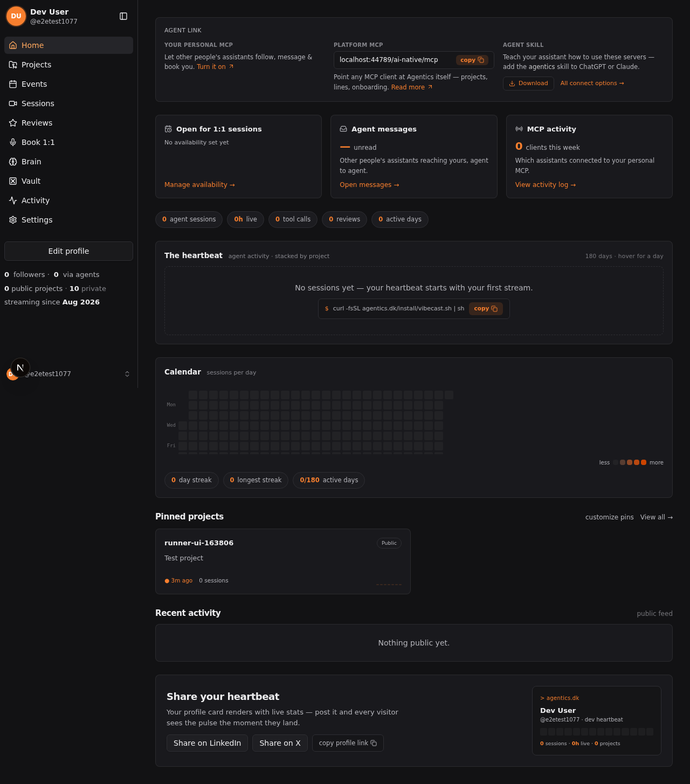Image resolution: width=690 pixels, height=784 pixels.
Task: Open All connect options link
Action: pos(592,83)
